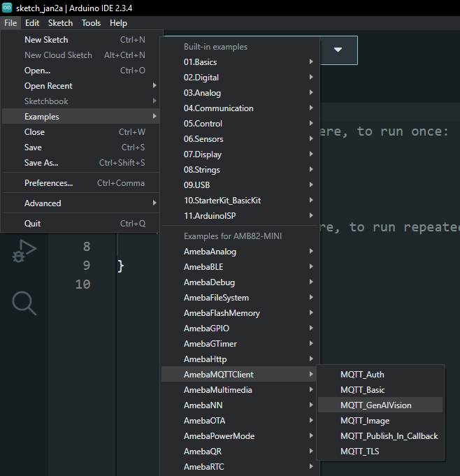Open the Search panel magnifier icon
The width and height of the screenshot is (460, 476).
(x=23, y=303)
